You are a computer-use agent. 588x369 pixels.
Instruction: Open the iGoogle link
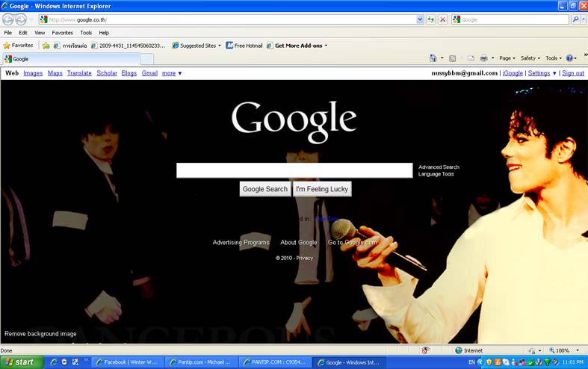pos(513,73)
